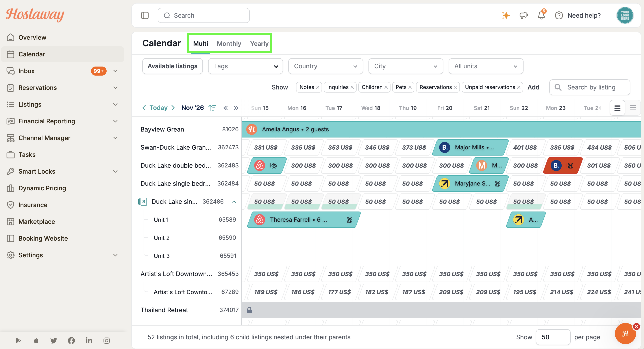Expand the Inbox sidebar menu
644x349 pixels.
[115, 71]
